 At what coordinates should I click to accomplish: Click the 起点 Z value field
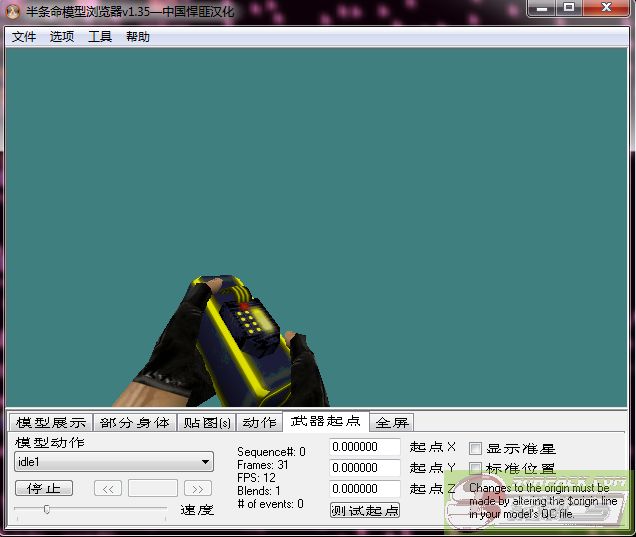coord(365,489)
